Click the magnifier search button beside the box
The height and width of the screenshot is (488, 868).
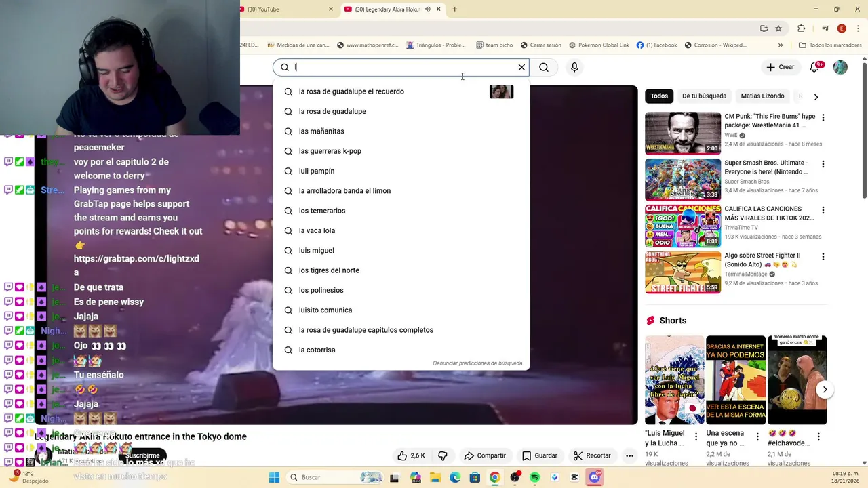544,67
